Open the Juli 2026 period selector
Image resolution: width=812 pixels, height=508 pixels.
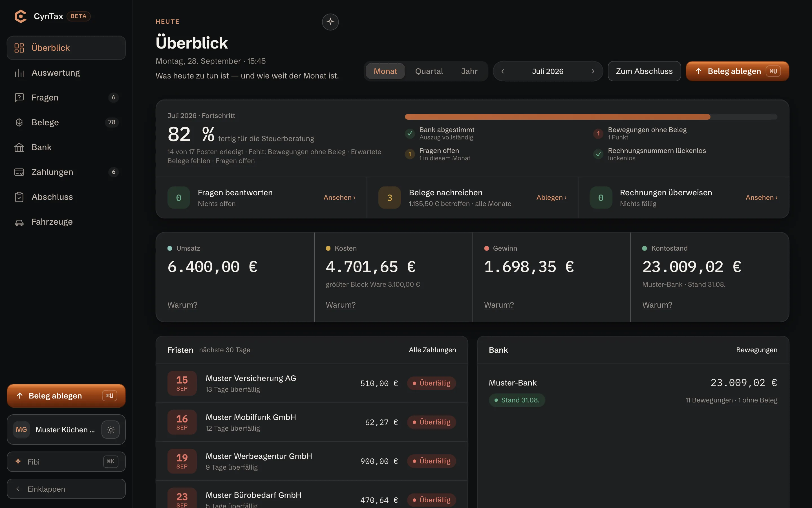pos(548,71)
